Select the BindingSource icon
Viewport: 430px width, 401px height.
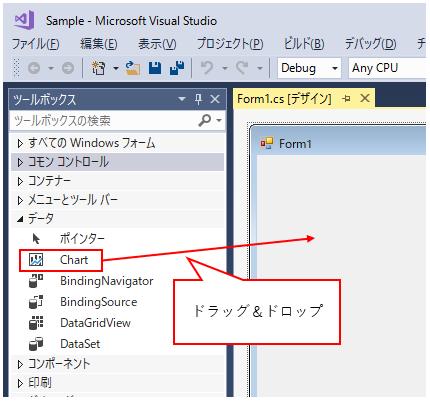36,302
